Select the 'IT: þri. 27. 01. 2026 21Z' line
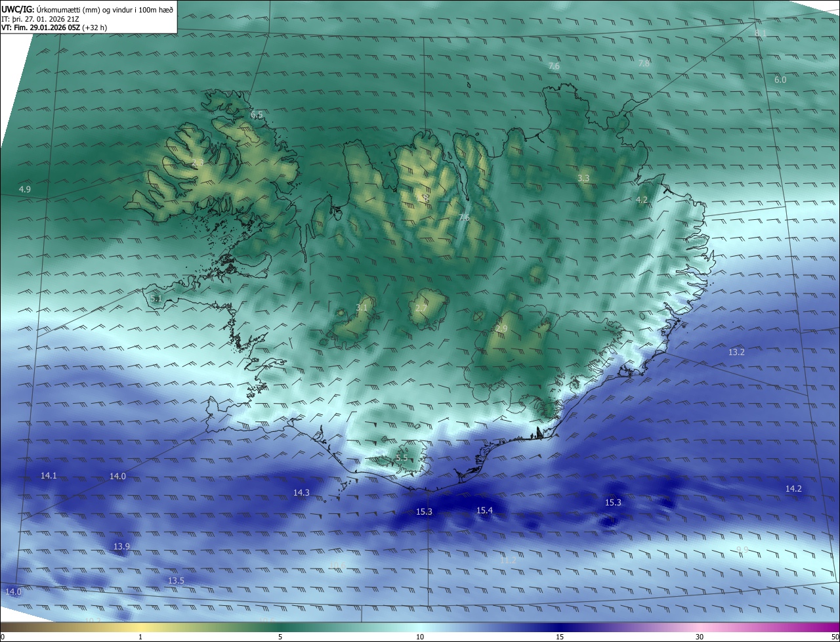 pyautogui.click(x=41, y=19)
